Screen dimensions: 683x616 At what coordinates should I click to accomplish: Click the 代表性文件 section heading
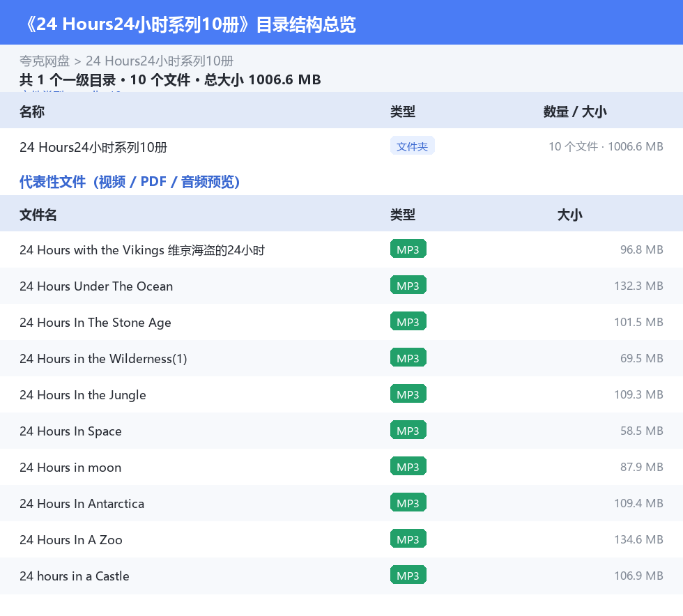pyautogui.click(x=130, y=182)
